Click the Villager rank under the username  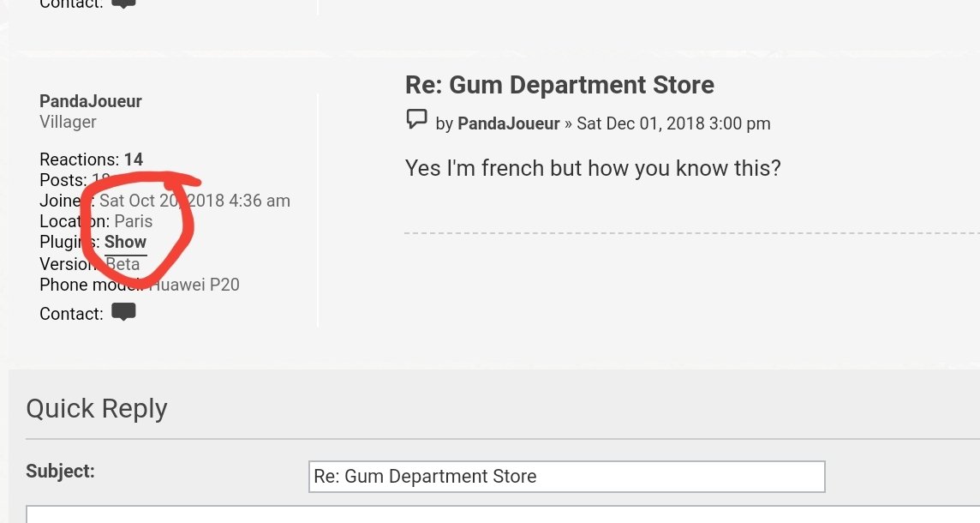pyautogui.click(x=69, y=122)
